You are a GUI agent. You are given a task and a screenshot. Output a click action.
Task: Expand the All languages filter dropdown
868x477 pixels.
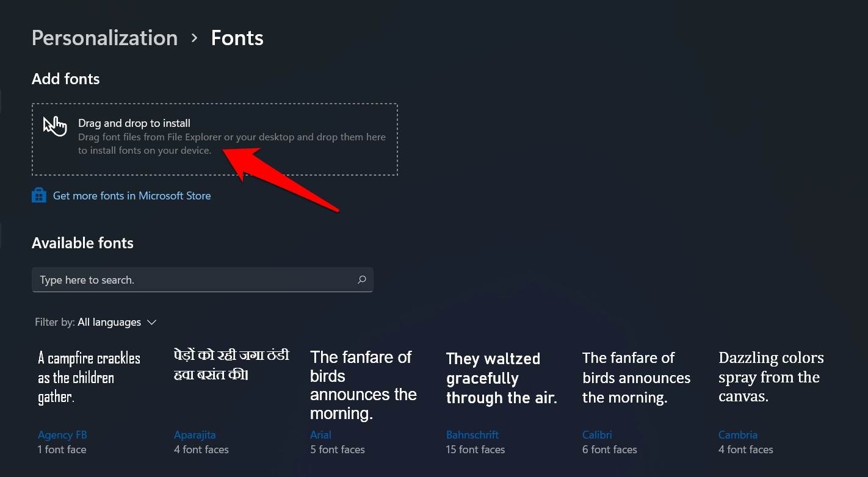click(117, 322)
